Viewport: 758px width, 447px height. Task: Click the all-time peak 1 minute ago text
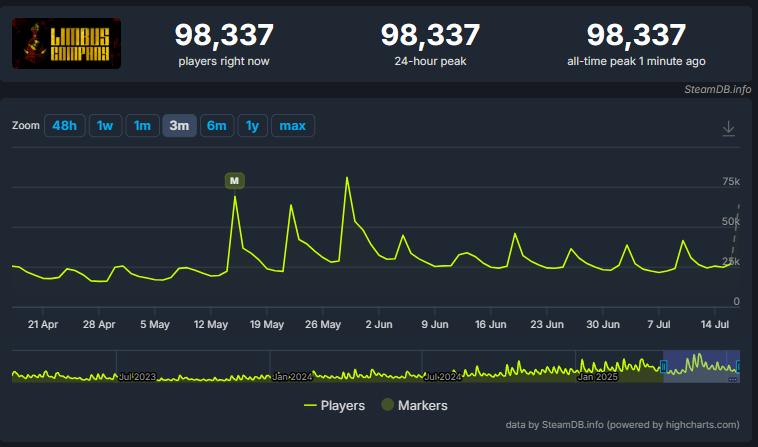pyautogui.click(x=636, y=61)
